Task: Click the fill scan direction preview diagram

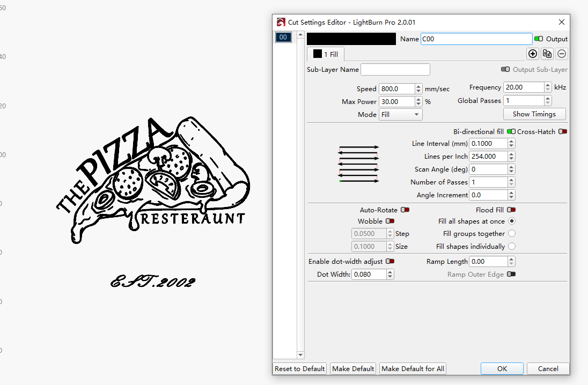Action: tap(359, 164)
